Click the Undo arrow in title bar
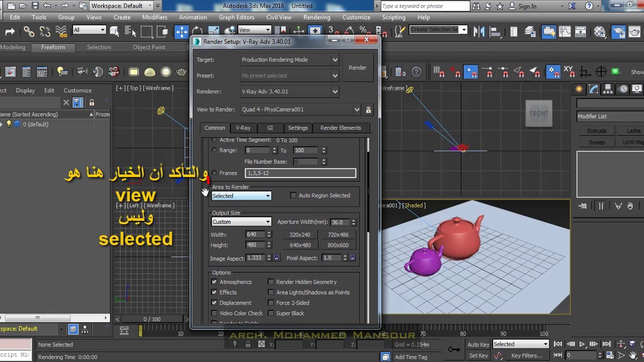This screenshot has height=362, width=644. (x=47, y=6)
